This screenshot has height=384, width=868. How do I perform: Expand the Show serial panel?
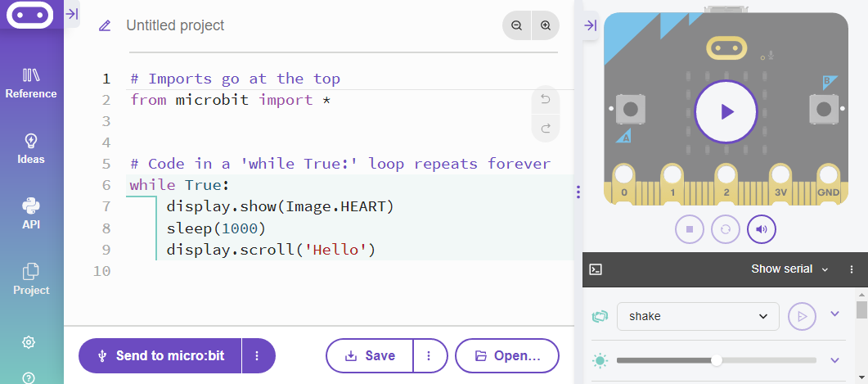790,269
